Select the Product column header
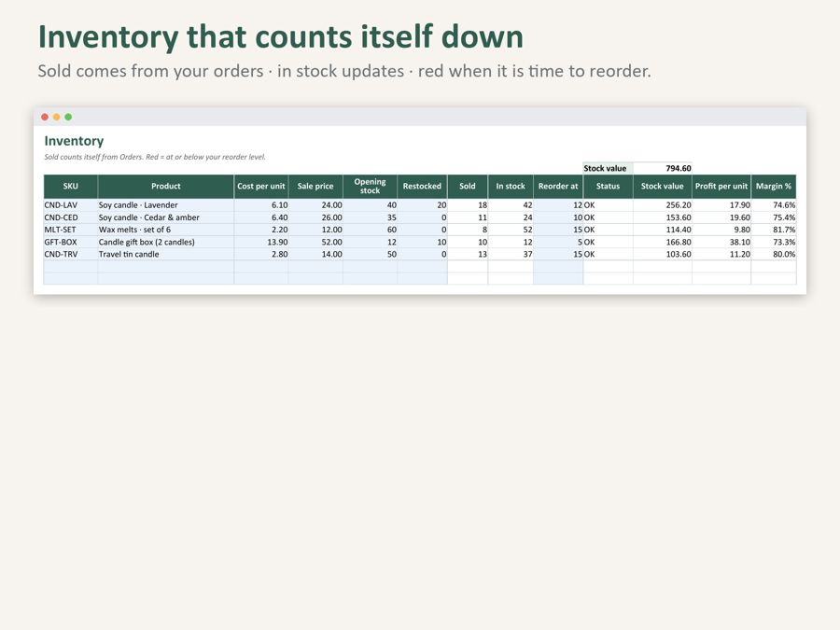Viewport: 840px width, 630px height. click(166, 187)
